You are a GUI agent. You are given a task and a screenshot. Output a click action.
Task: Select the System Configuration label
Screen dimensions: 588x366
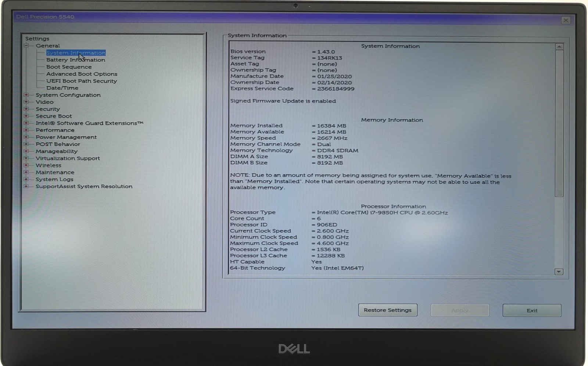point(68,95)
